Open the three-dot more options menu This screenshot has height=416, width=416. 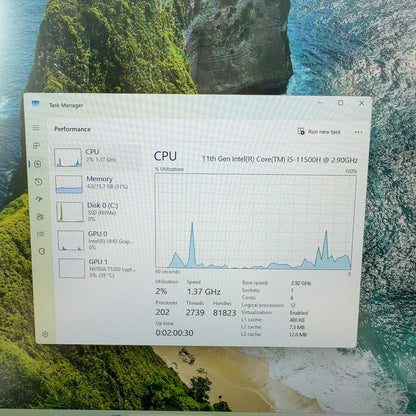(x=358, y=132)
